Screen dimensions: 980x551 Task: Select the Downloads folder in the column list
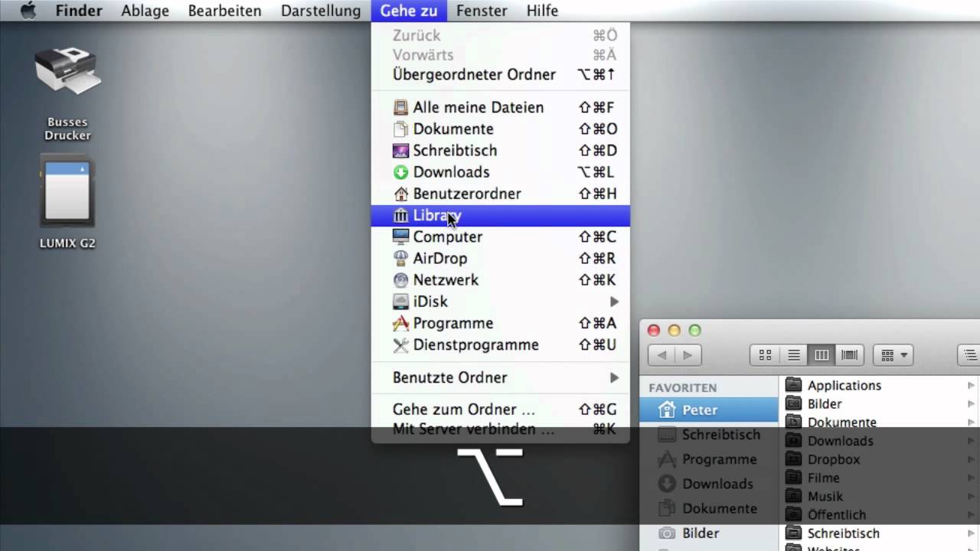click(x=880, y=441)
